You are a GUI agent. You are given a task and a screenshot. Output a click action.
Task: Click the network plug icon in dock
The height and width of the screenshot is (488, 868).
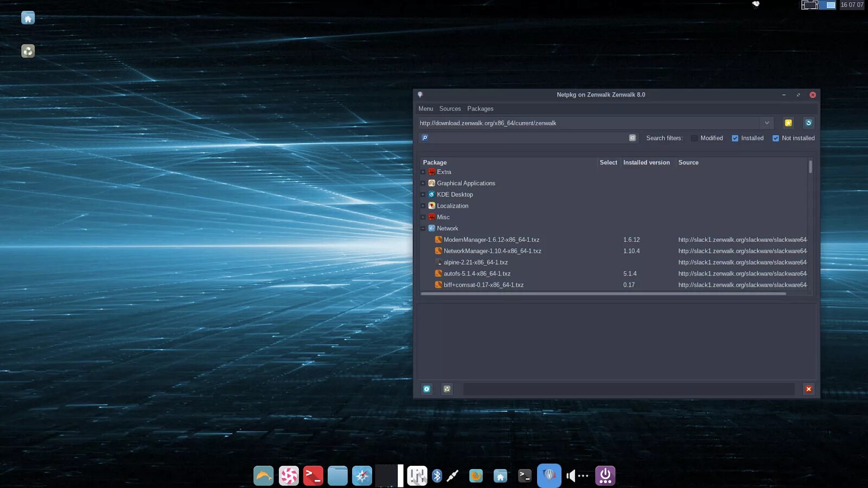tap(452, 476)
